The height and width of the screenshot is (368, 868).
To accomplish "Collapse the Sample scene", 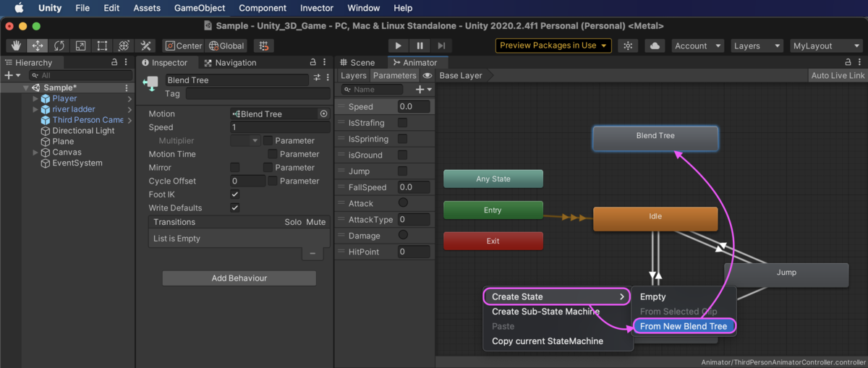I will click(x=25, y=87).
